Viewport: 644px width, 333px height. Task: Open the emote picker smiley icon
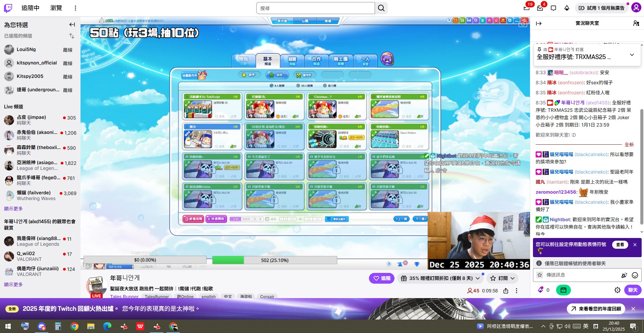(x=635, y=275)
